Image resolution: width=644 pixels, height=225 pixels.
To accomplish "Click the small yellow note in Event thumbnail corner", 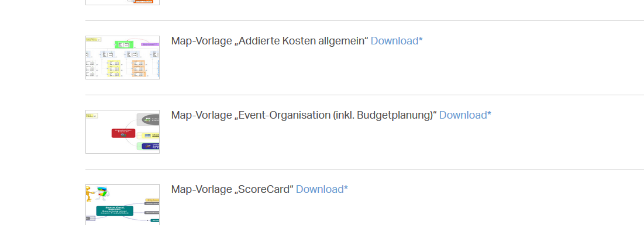I will pos(91,116).
